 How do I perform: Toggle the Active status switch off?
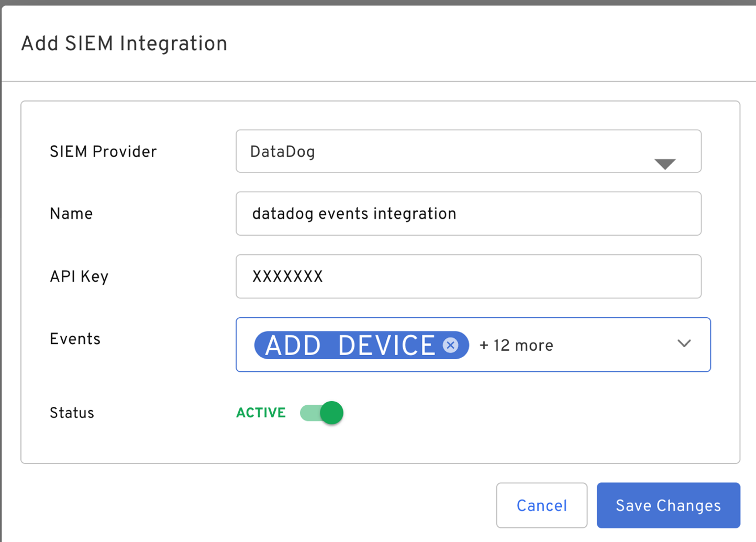click(x=322, y=413)
